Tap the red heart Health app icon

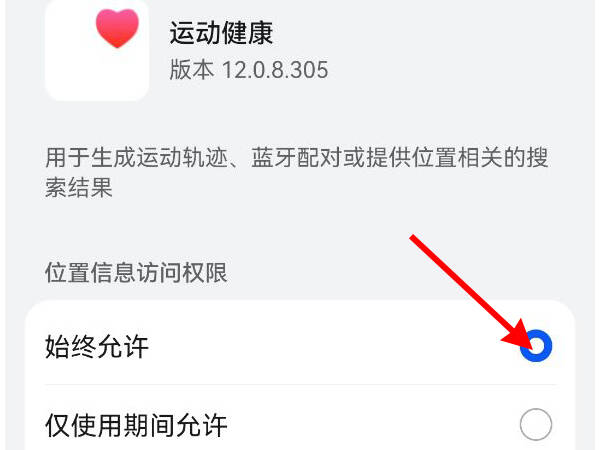[117, 29]
